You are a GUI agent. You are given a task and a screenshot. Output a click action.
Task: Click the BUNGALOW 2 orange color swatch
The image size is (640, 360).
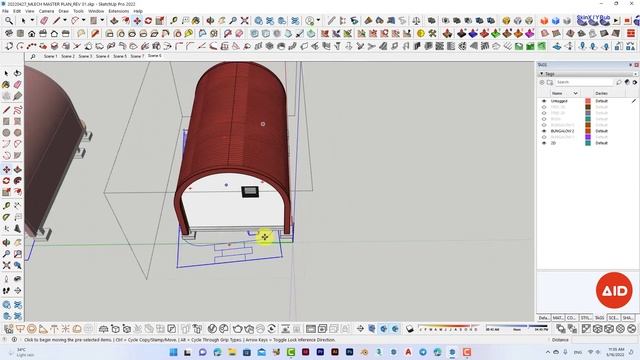point(588,131)
